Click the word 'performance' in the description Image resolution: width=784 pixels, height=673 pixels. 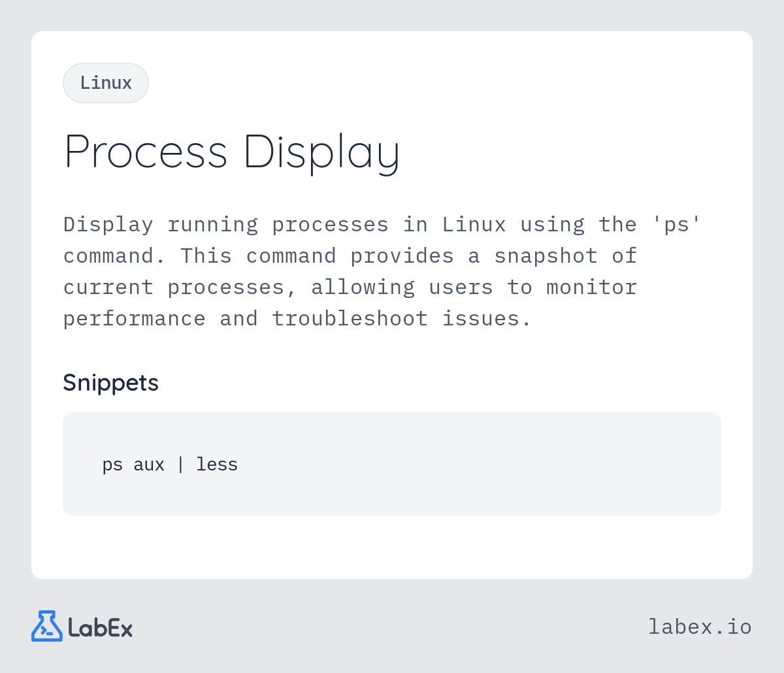(x=135, y=319)
